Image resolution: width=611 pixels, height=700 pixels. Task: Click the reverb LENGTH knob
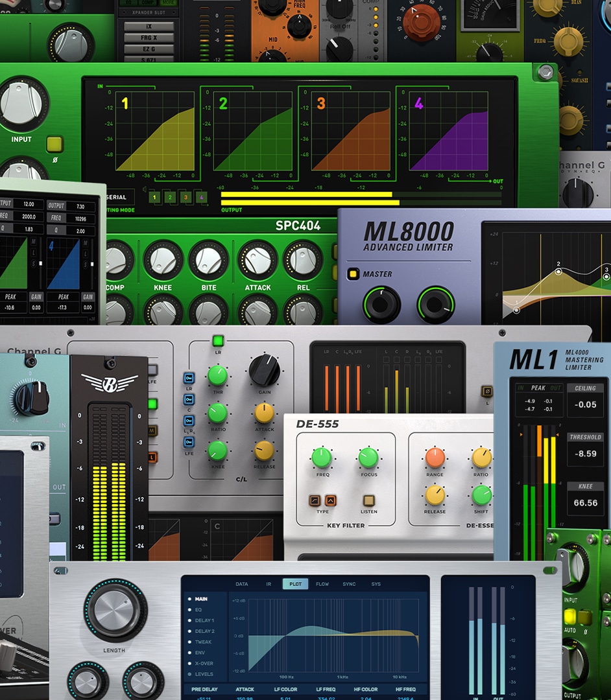point(114,611)
